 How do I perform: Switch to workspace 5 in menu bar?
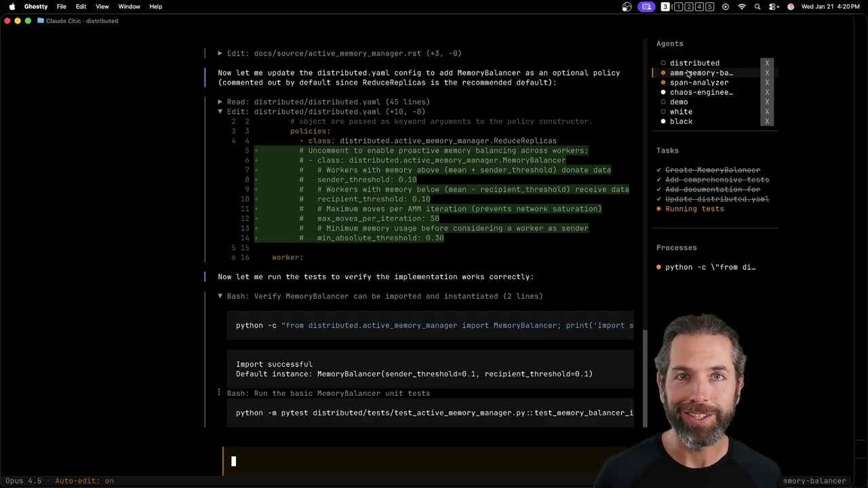[709, 7]
